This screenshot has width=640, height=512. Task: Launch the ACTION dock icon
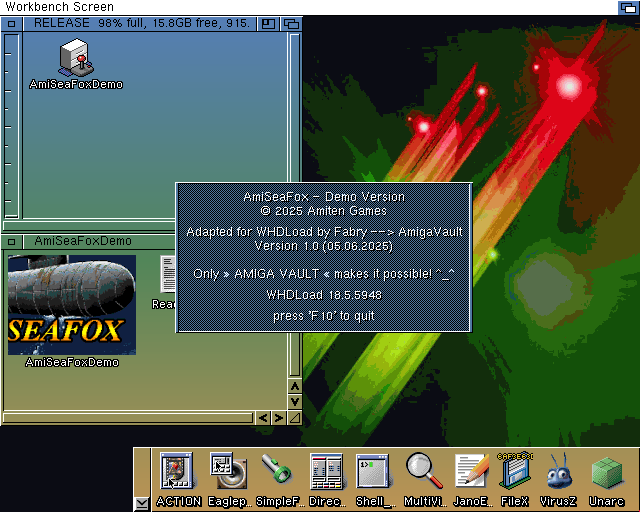pos(177,470)
